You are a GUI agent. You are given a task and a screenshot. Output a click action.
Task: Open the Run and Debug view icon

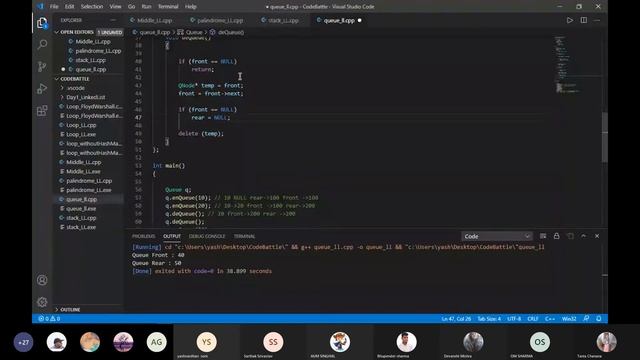pyautogui.click(x=42, y=89)
